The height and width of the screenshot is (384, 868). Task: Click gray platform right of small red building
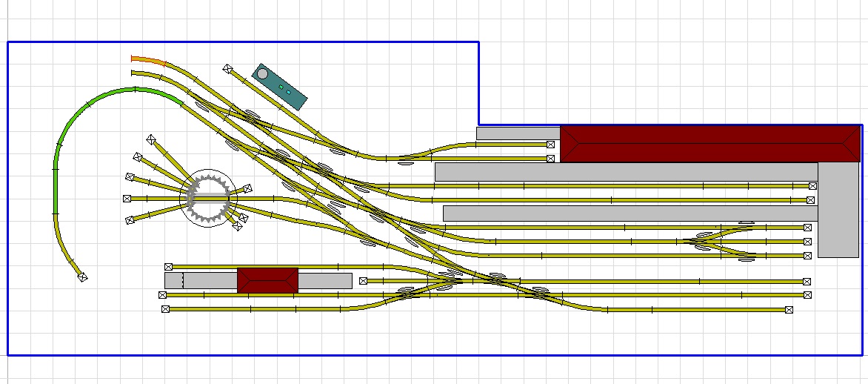pos(324,281)
